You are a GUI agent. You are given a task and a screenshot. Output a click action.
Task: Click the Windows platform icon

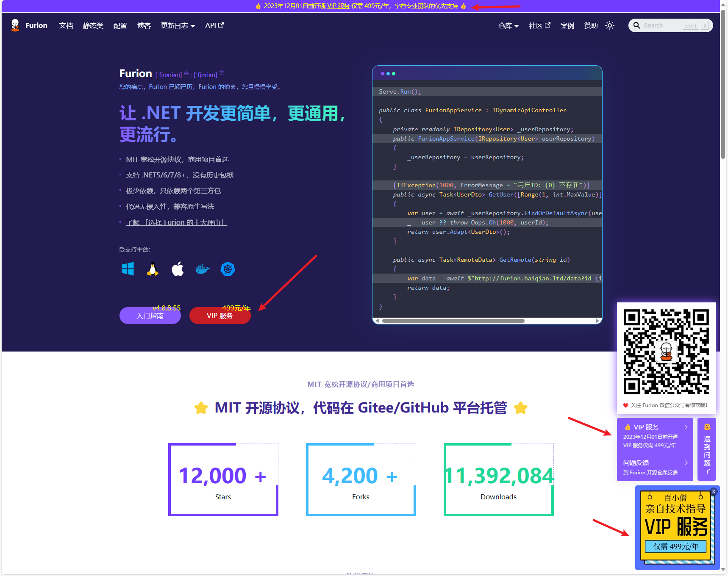(x=128, y=269)
